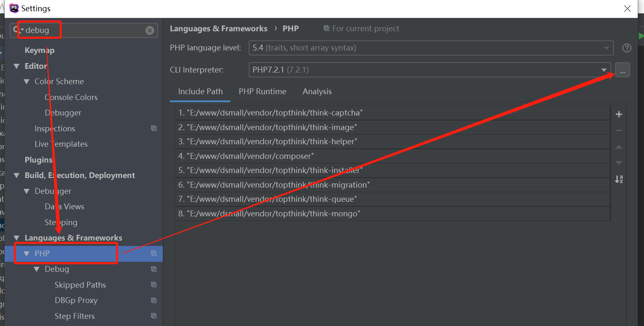This screenshot has width=644, height=326.
Task: Collapse the Languages & Frameworks node
Action: (17, 238)
